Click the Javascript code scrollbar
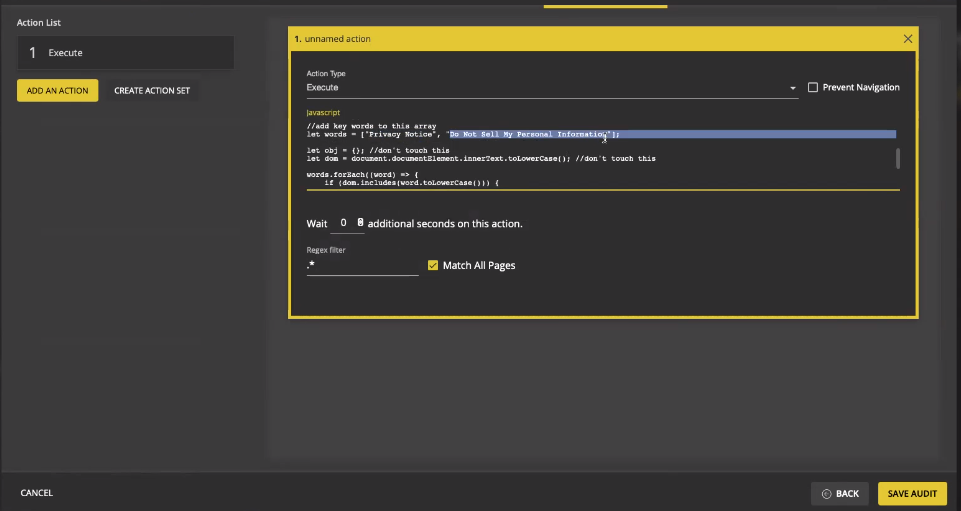 pyautogui.click(x=898, y=158)
